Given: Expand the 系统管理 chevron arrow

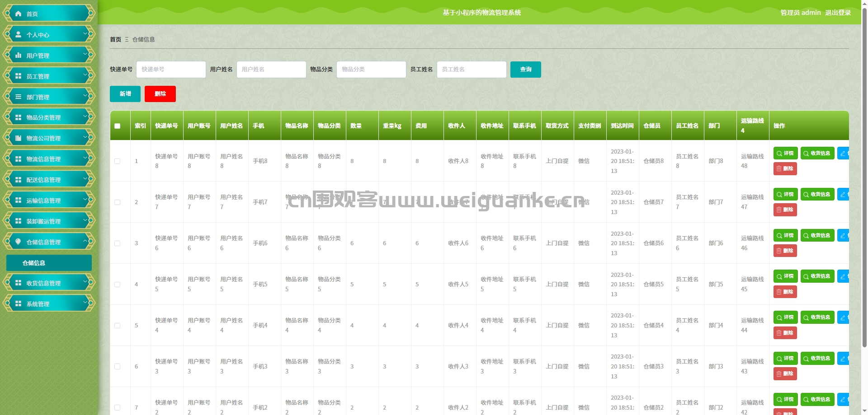Looking at the screenshot, I should [85, 303].
